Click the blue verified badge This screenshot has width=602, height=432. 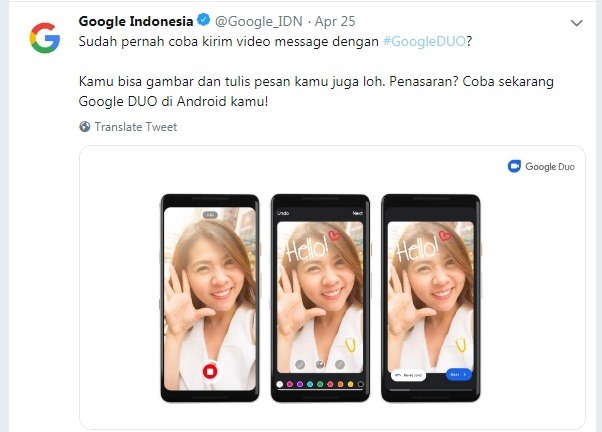pos(203,20)
